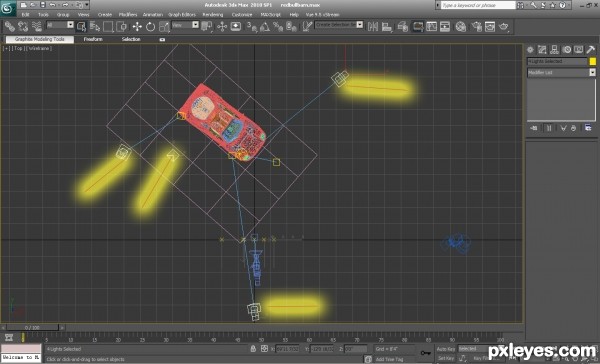Viewport: 600px width, 364px height.
Task: Open the Material Editor
Action: coord(461,26)
